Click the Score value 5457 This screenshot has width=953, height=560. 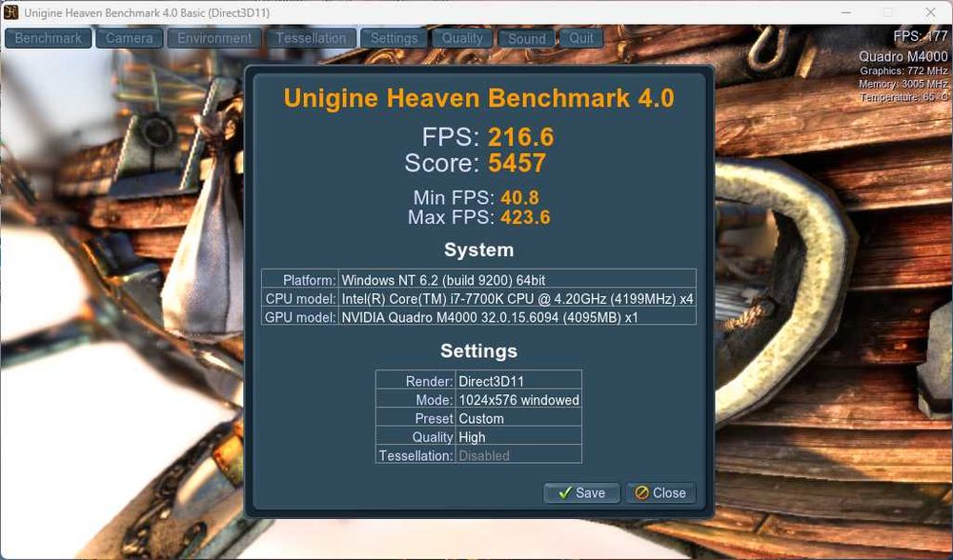[x=517, y=164]
